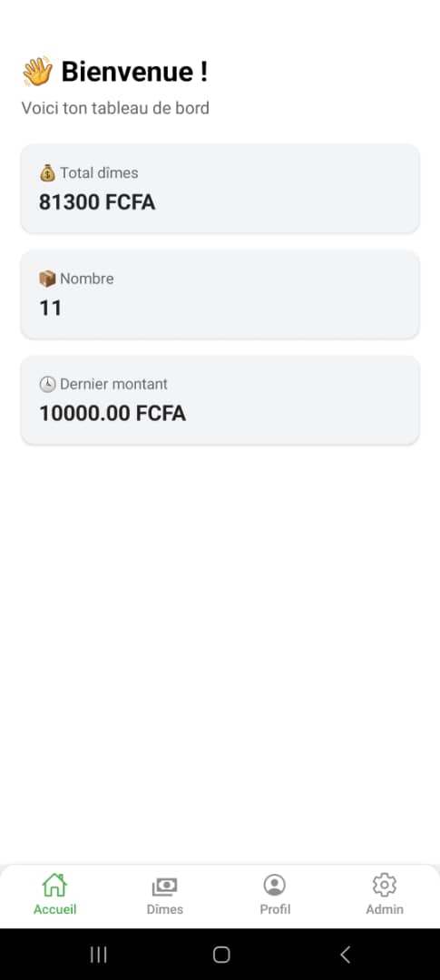The width and height of the screenshot is (440, 980).
Task: Select the Accueil tab label
Action: point(55,909)
